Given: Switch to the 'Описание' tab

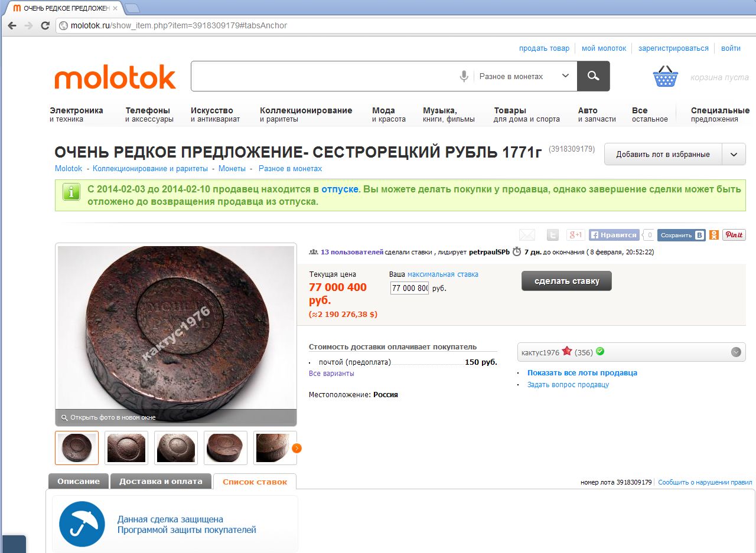Looking at the screenshot, I should tap(79, 481).
